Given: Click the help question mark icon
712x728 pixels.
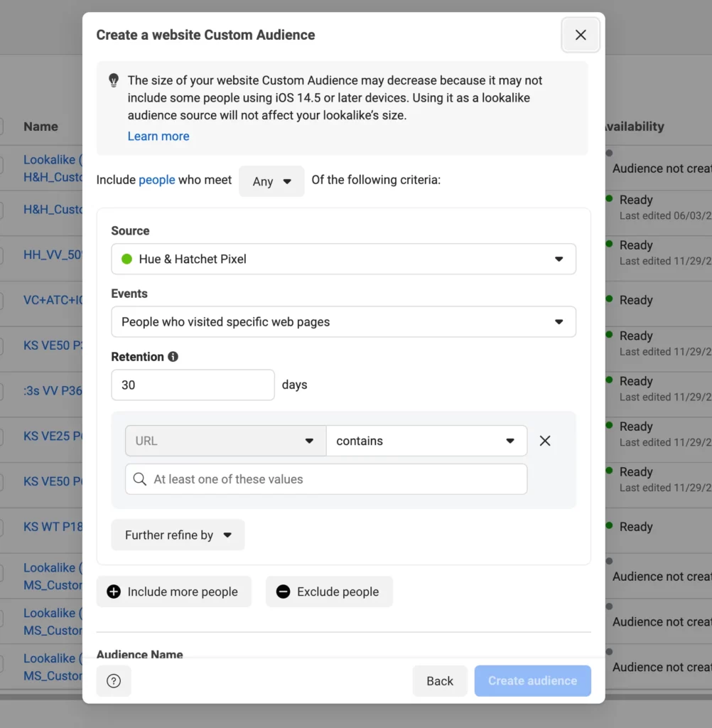Looking at the screenshot, I should (x=114, y=680).
